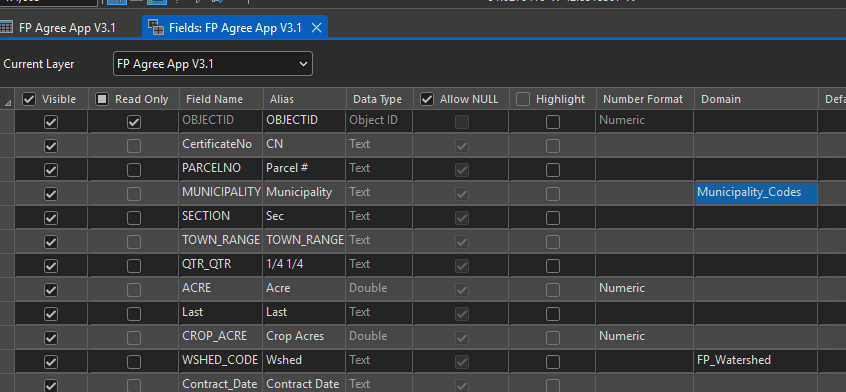
Task: Uncheck Visible for the OBJECTID row
Action: [x=51, y=122]
